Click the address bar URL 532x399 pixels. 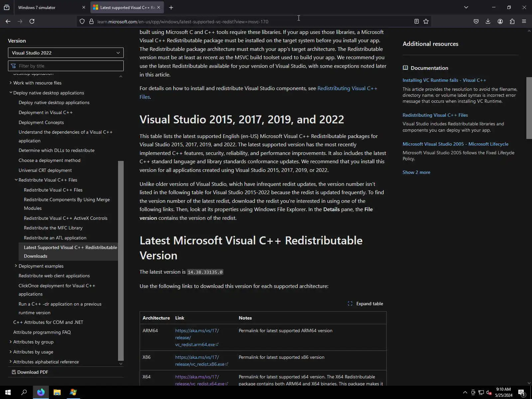[x=183, y=22]
